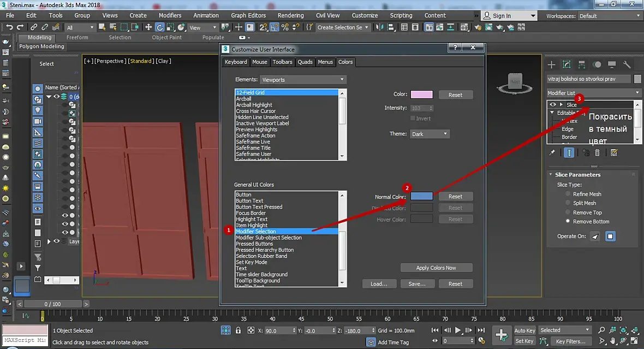The image size is (644, 349).
Task: Expand the Theme dropdown set to Dark
Action: [430, 134]
